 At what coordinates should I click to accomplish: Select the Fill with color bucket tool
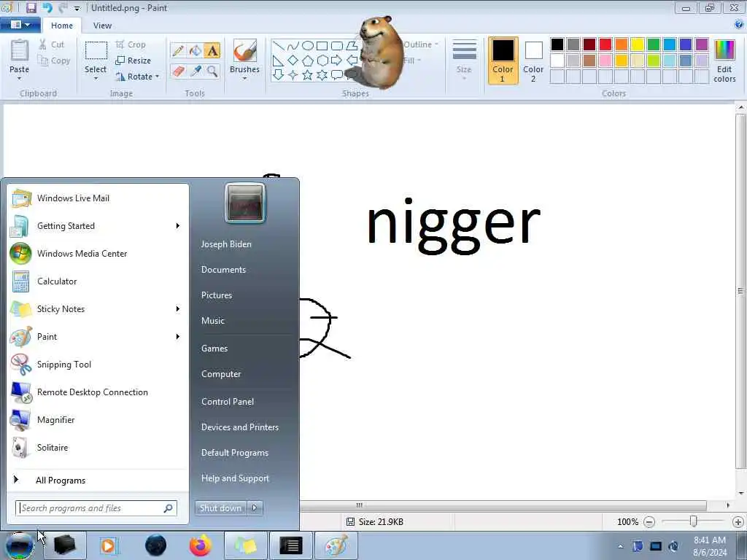[196, 50]
